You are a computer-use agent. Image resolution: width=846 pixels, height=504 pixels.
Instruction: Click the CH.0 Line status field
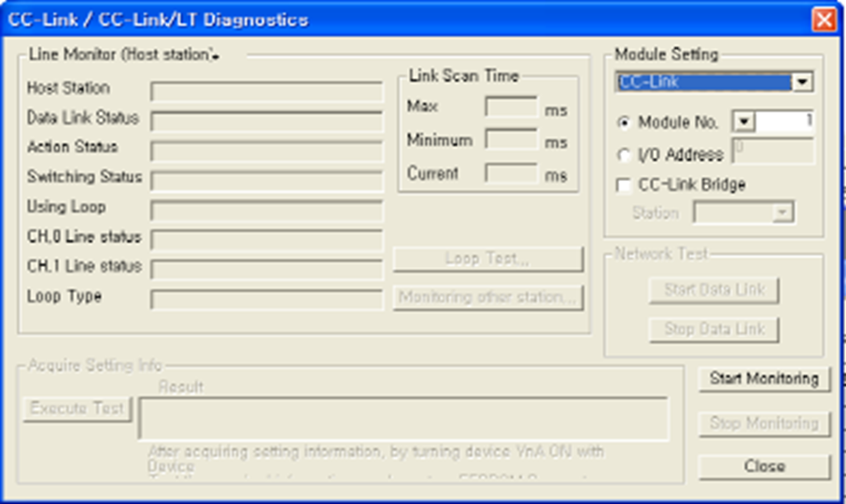pos(267,240)
